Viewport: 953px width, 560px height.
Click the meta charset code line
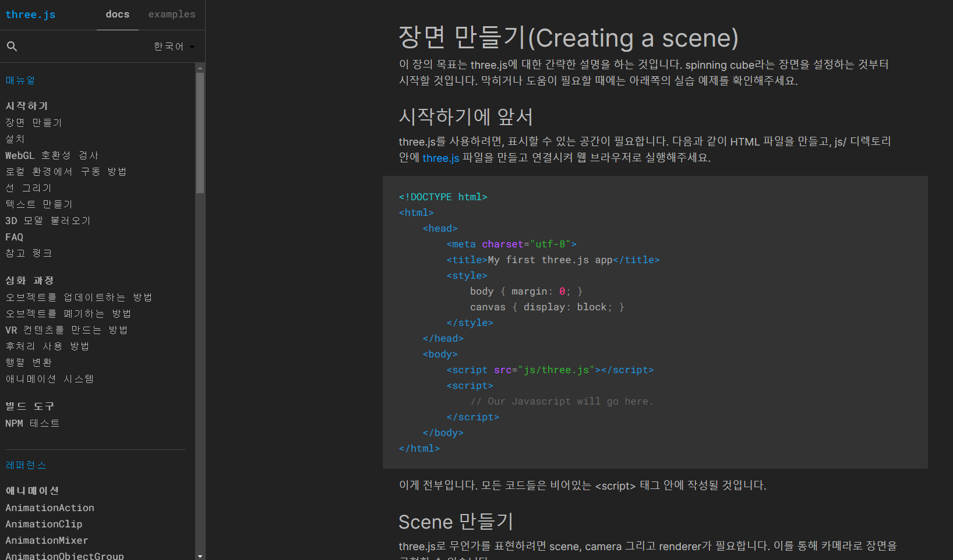(x=511, y=244)
